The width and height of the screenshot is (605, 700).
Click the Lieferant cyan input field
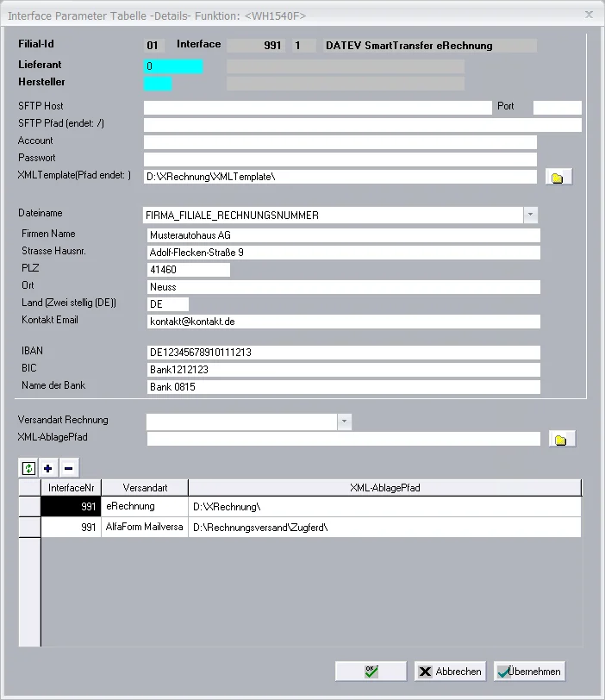click(173, 66)
